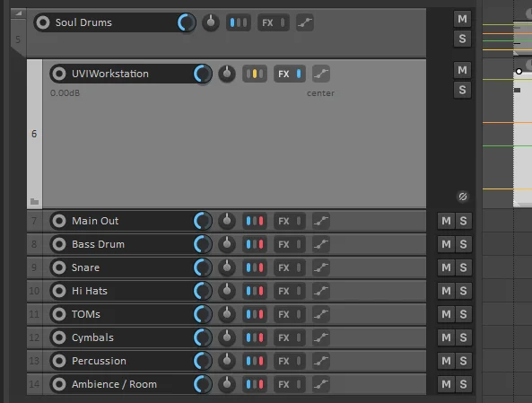Arm the Main Out track for recording
532x403 pixels.
tap(59, 221)
